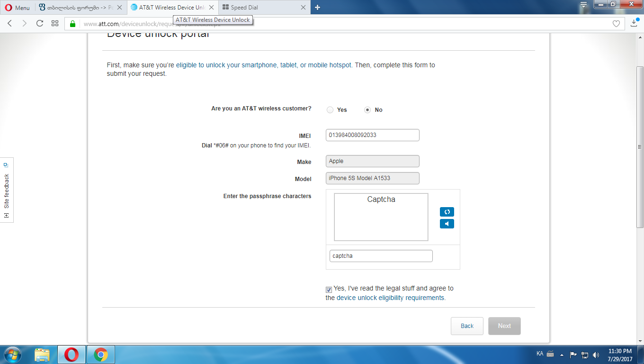Open Windows Explorer from the taskbar

(x=43, y=355)
